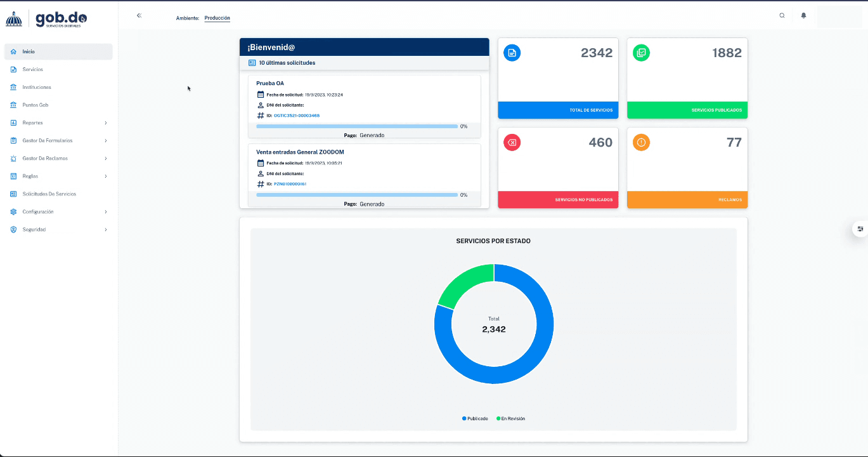Toggle Publicado legend item in chart
The height and width of the screenshot is (457, 868).
[x=476, y=418]
